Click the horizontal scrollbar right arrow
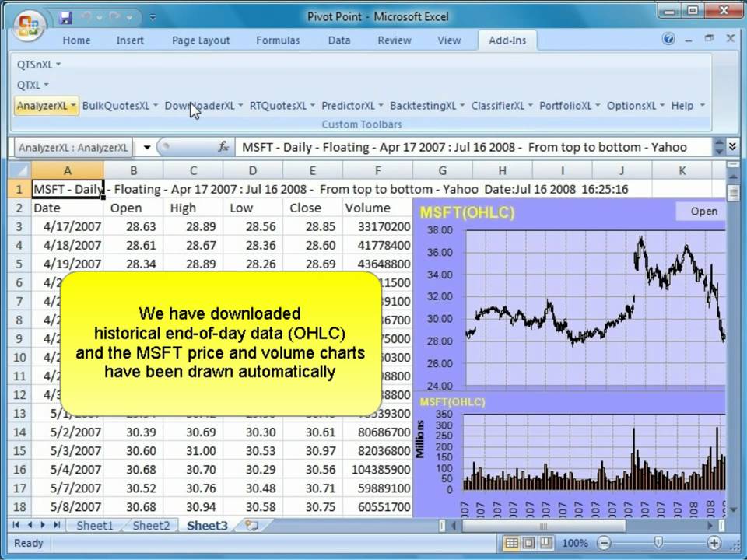 tap(710, 525)
